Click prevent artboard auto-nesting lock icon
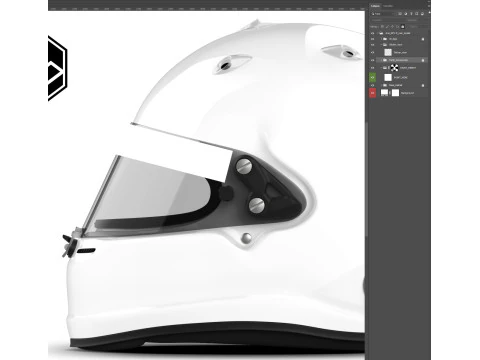This screenshot has height=360, width=480. point(397,27)
